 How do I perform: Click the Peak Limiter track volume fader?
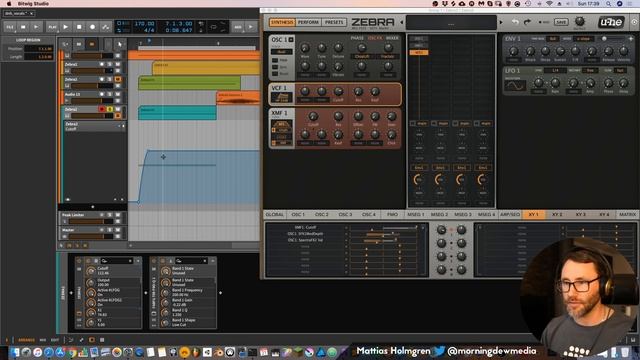pos(92,221)
